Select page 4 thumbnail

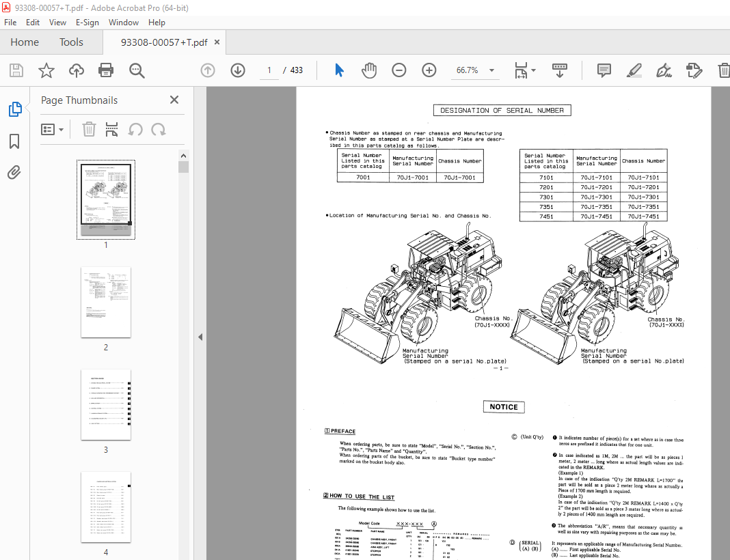pyautogui.click(x=106, y=507)
